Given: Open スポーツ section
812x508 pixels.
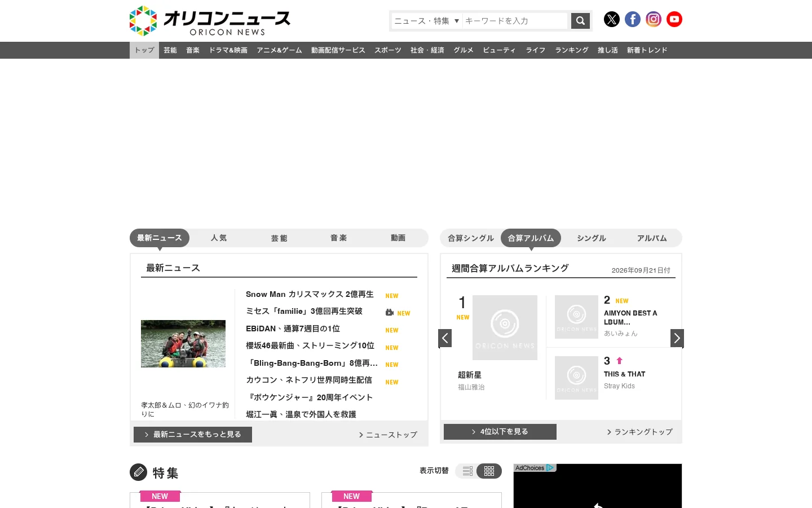Looking at the screenshot, I should click(x=388, y=50).
